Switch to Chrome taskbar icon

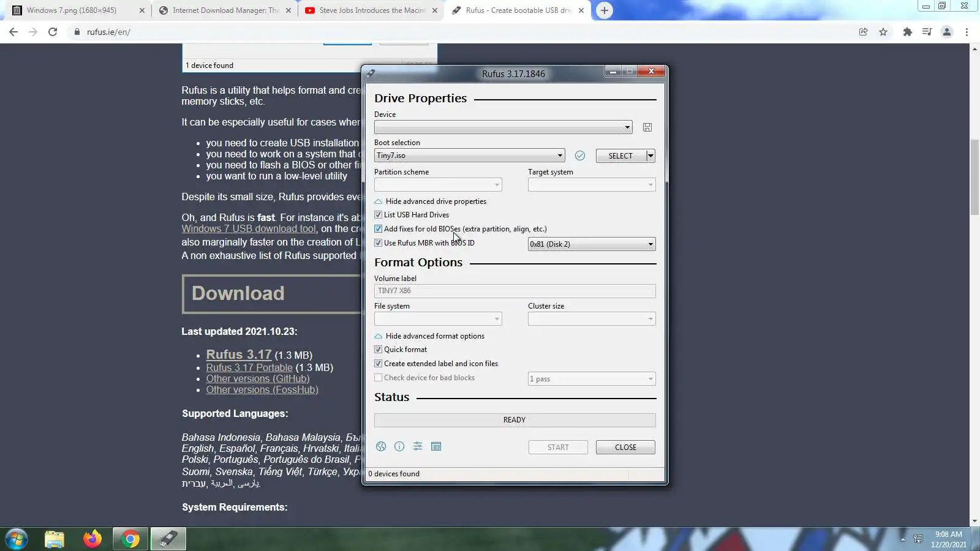pyautogui.click(x=130, y=539)
